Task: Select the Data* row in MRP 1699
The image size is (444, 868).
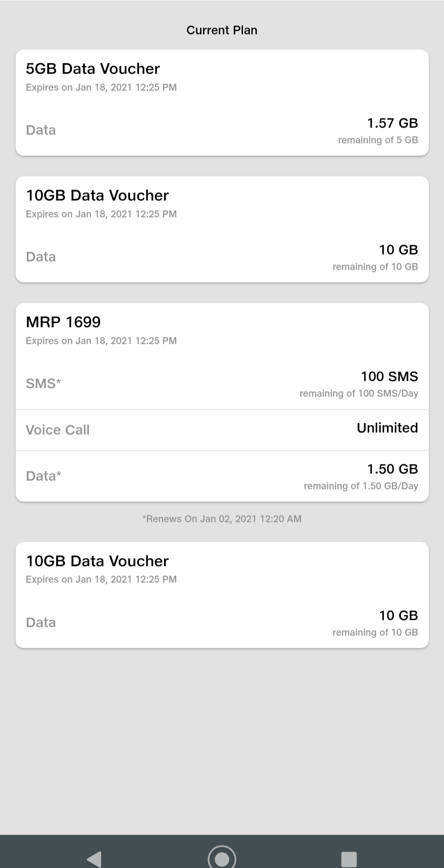Action: pos(44,476)
